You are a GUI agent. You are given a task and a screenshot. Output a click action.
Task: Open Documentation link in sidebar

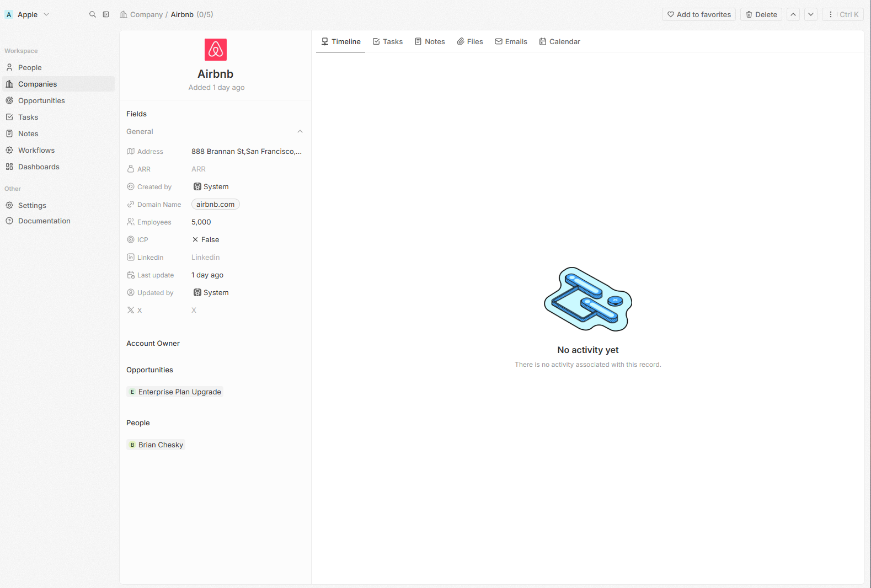(x=57, y=221)
